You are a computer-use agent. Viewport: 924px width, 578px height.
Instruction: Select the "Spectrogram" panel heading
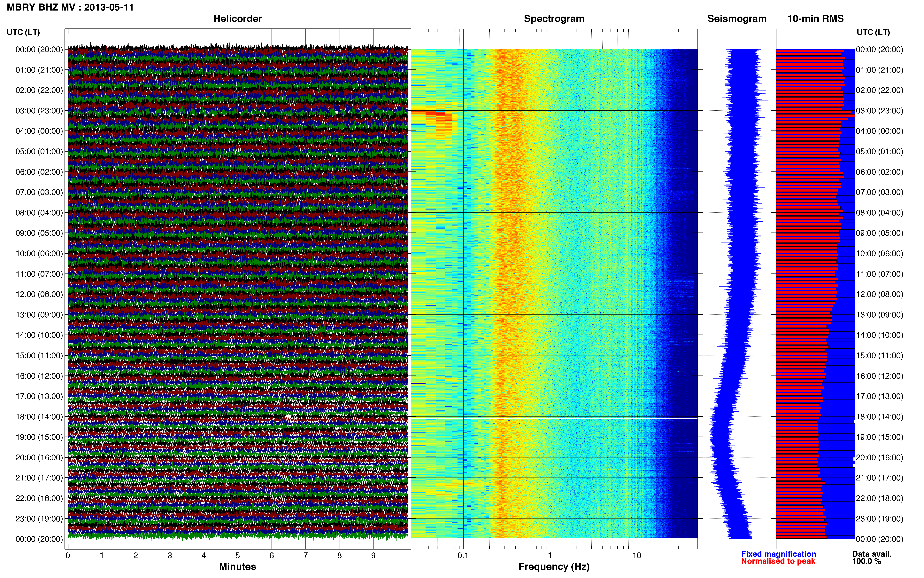tap(554, 19)
